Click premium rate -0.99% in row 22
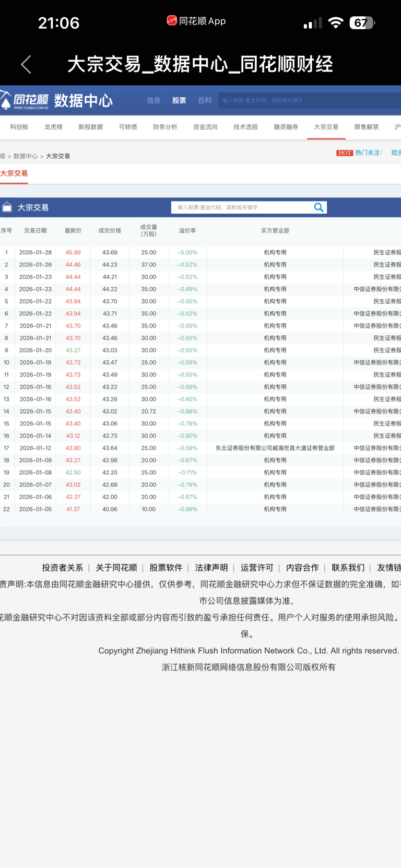Screen dimensions: 401x868 click(187, 509)
